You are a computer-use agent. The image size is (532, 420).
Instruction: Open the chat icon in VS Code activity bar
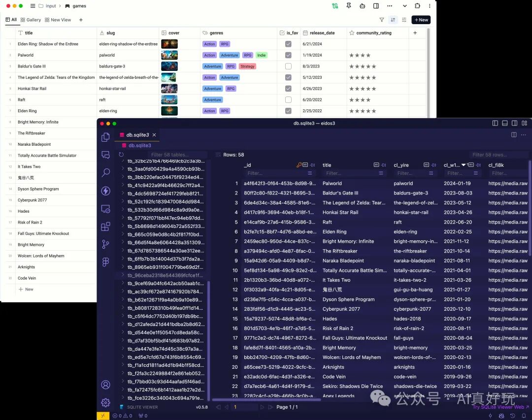coord(105,155)
